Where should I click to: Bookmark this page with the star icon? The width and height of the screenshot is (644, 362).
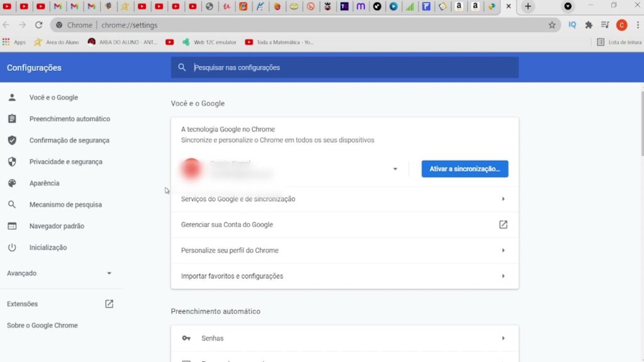tap(552, 25)
